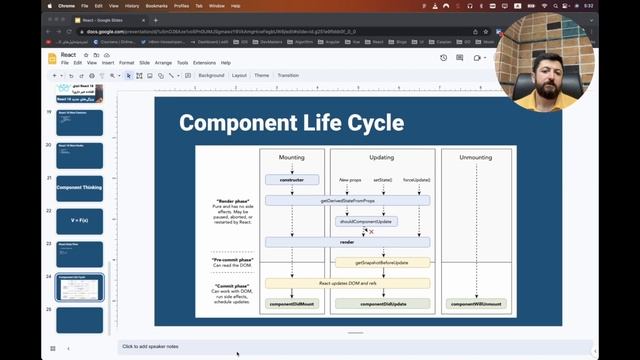Viewport: 640px width, 360px height.
Task: Click the bookmark star in address bar
Action: [486, 31]
